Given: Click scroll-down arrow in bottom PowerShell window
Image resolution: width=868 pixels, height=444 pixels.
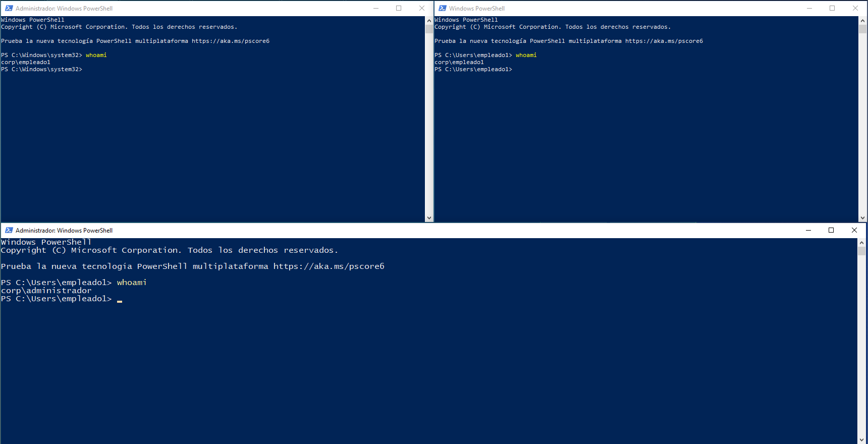Looking at the screenshot, I should point(862,440).
